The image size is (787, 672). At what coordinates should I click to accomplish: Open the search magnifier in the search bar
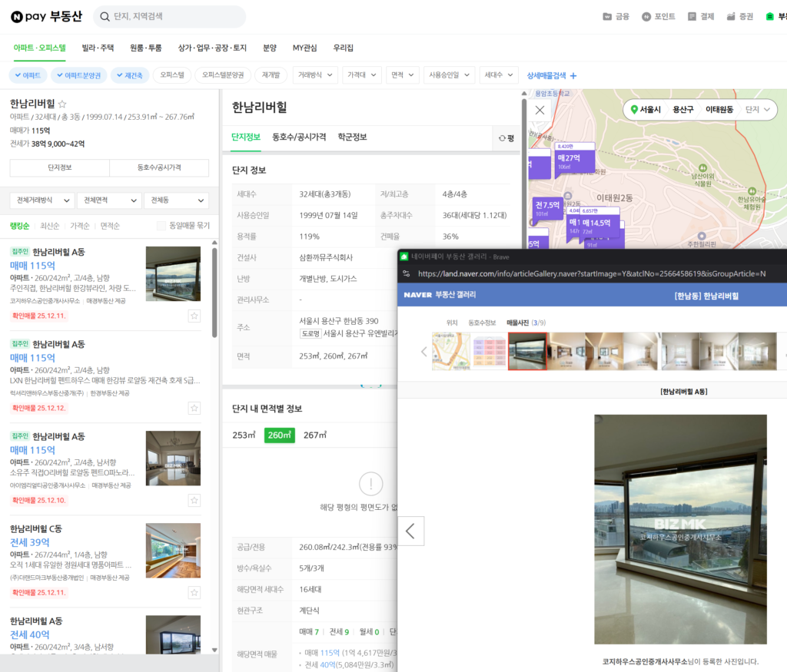point(104,16)
